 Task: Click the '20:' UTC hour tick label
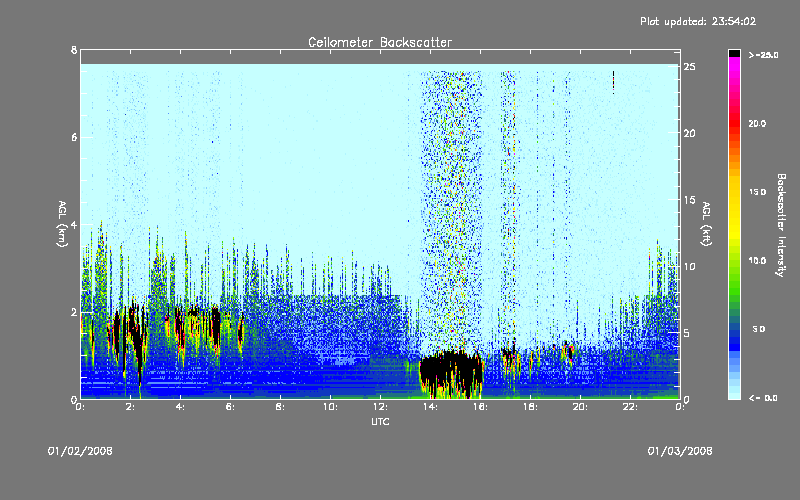580,407
